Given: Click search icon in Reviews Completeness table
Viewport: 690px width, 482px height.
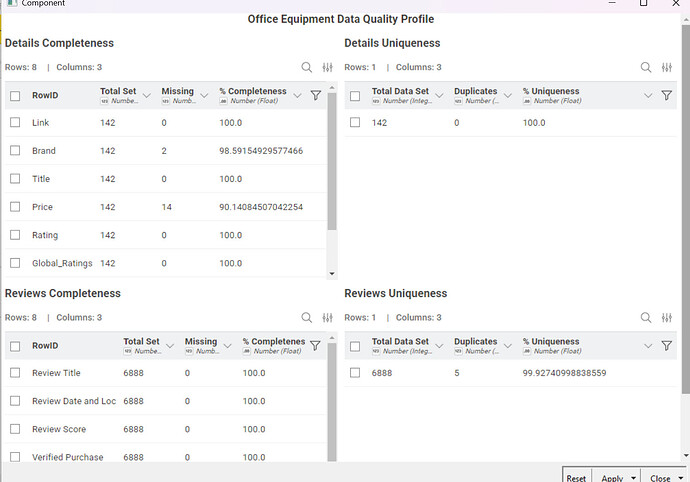Looking at the screenshot, I should [x=307, y=318].
